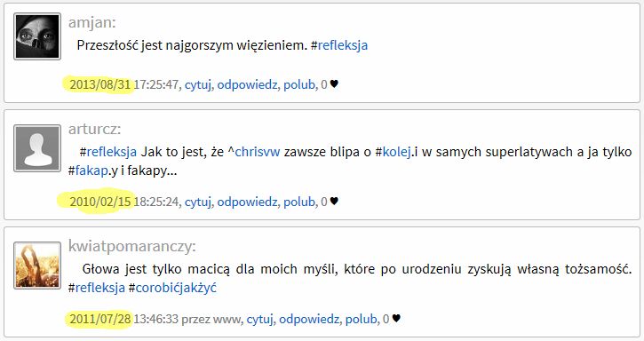
Task: Click "odpowiedz" under amjan's post
Action: tap(247, 84)
